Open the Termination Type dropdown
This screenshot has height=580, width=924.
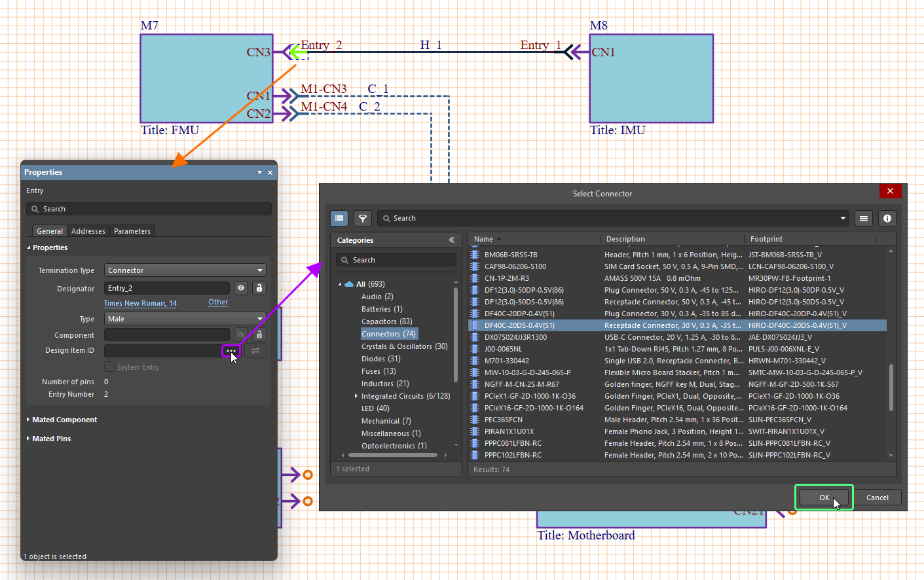(185, 270)
